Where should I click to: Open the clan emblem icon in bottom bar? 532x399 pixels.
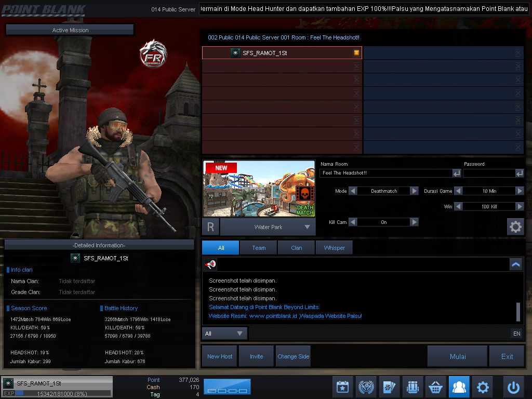coord(366,387)
